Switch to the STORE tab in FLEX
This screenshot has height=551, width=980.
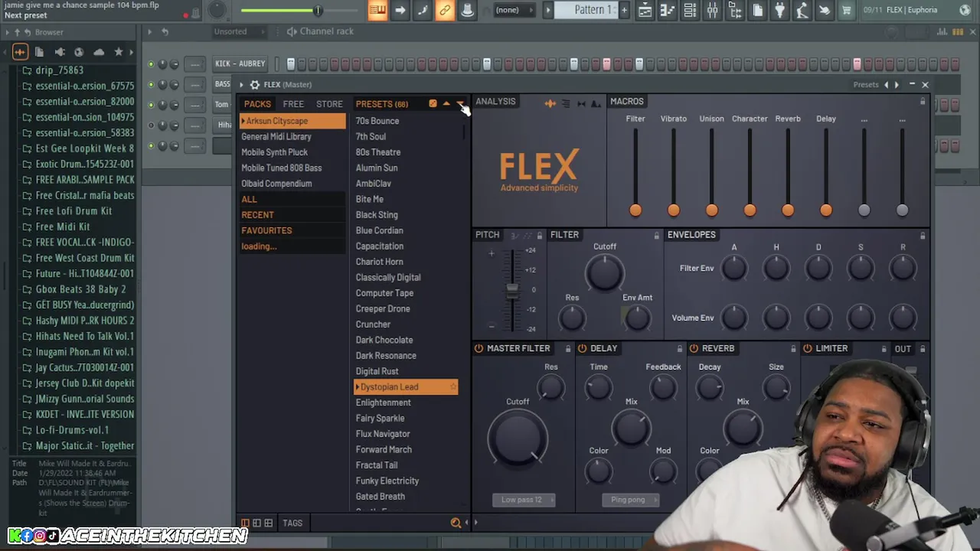(329, 104)
